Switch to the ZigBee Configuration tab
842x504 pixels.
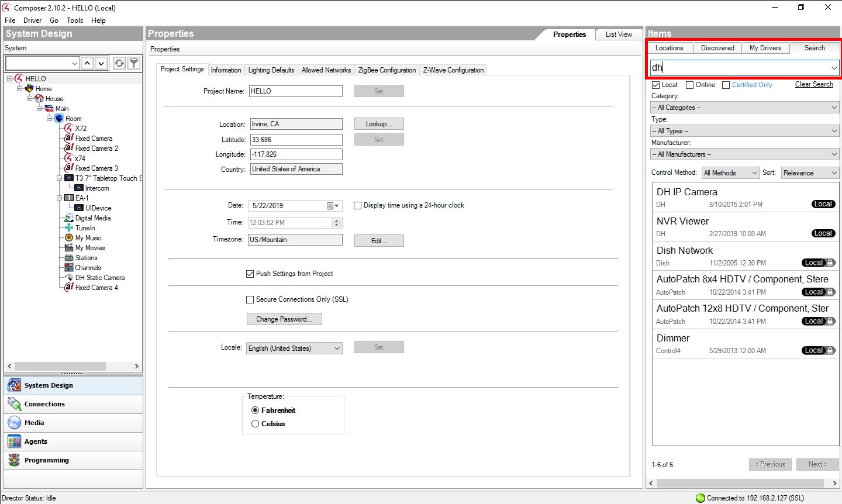(387, 70)
